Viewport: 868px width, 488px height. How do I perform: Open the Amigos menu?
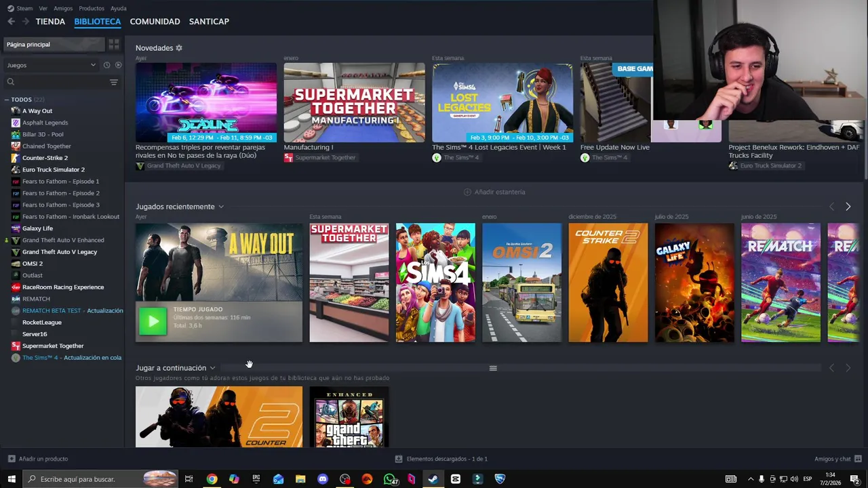63,8
